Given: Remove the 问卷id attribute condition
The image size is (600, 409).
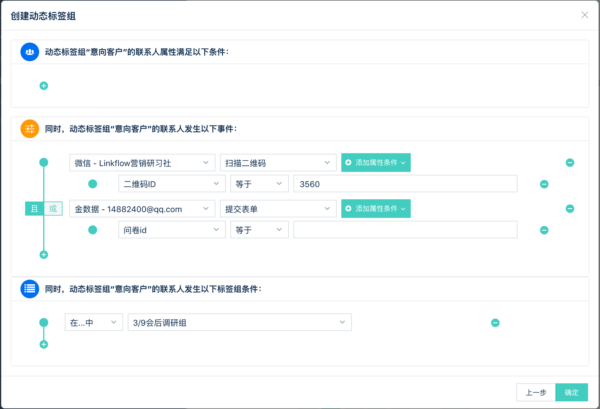Looking at the screenshot, I should coord(544,230).
